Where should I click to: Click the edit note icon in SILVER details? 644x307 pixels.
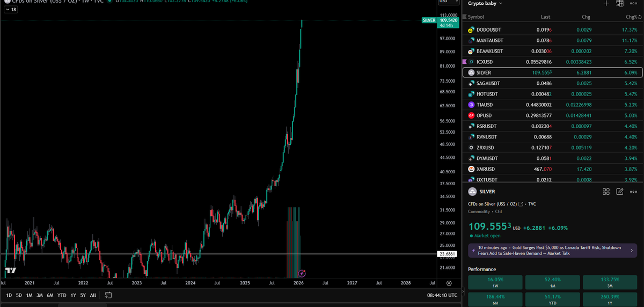(x=620, y=192)
